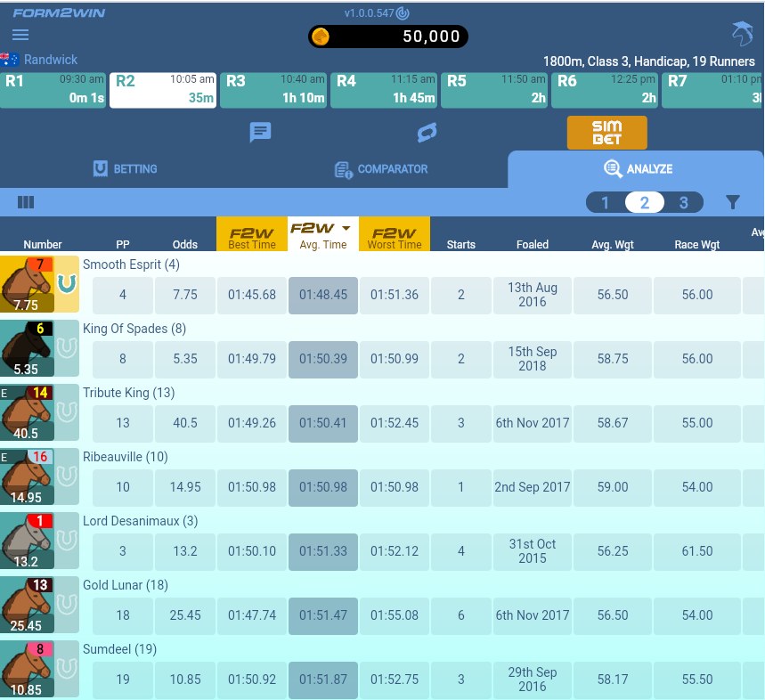This screenshot has height=700, width=765.
Task: Open Lord Desanimaux (3) runner name
Action: coord(141,521)
